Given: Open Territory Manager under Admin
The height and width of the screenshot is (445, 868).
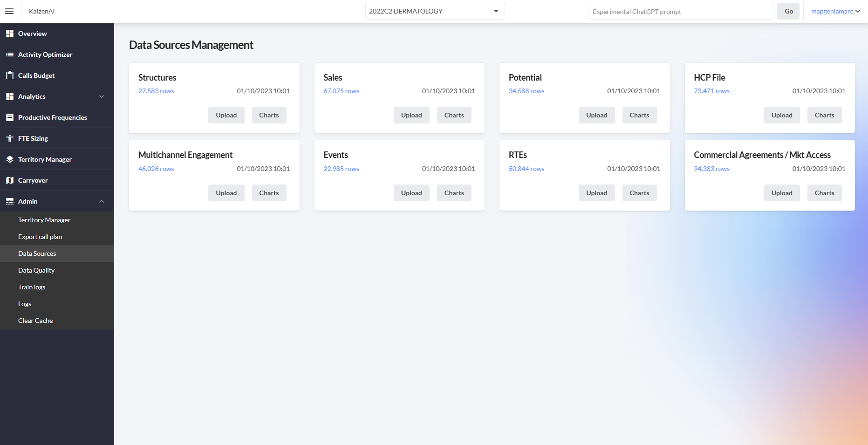Looking at the screenshot, I should pos(57,220).
